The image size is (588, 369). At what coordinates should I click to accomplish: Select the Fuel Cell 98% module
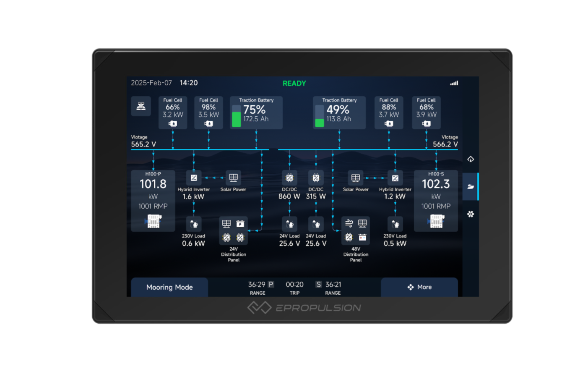pyautogui.click(x=208, y=113)
